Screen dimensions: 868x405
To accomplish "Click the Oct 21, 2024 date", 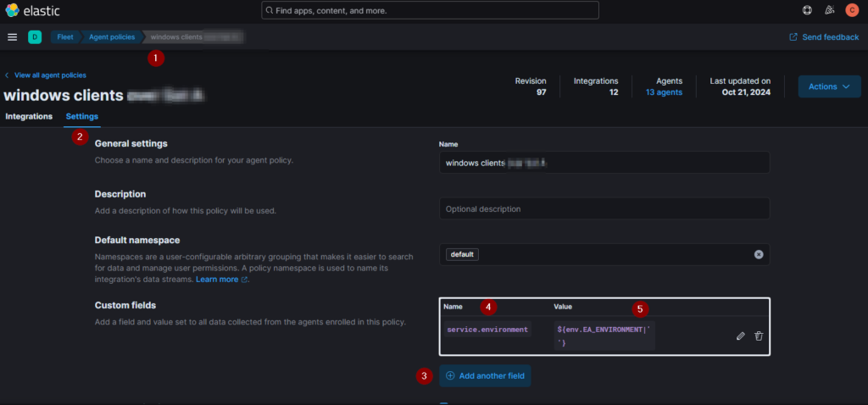I will [746, 92].
